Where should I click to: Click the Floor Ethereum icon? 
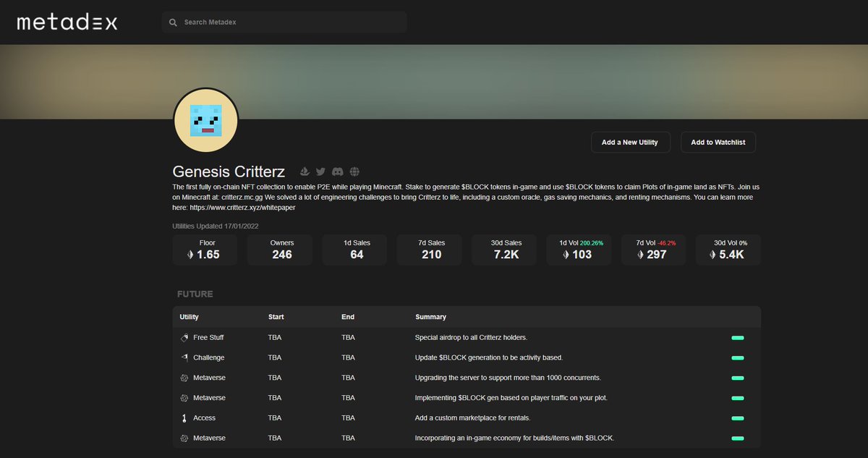pyautogui.click(x=191, y=255)
